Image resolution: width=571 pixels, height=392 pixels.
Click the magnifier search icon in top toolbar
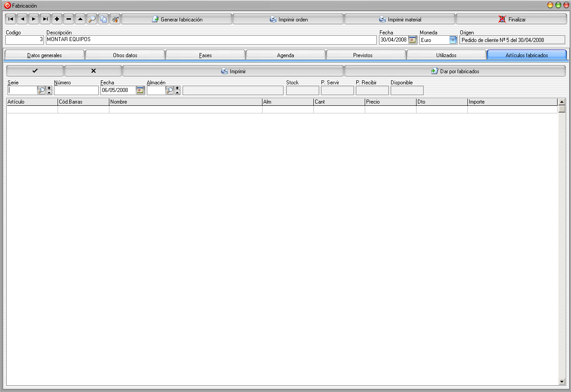pyautogui.click(x=92, y=19)
